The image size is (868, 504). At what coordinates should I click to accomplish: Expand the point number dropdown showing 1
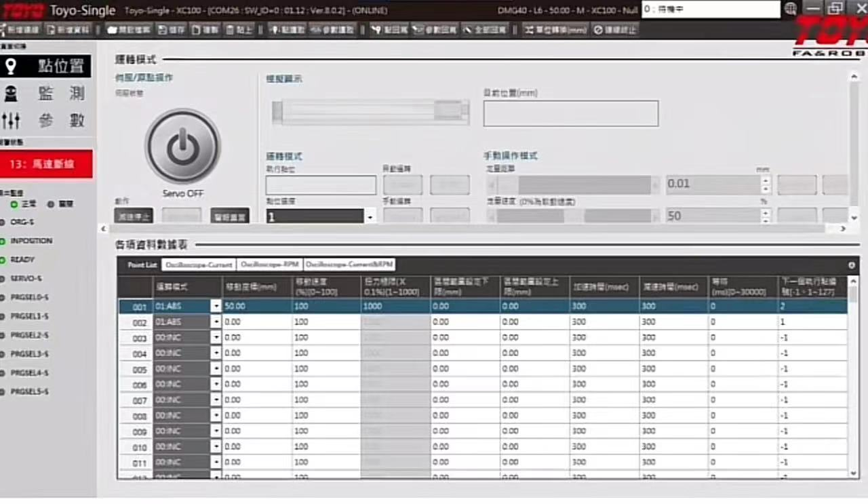pos(370,217)
